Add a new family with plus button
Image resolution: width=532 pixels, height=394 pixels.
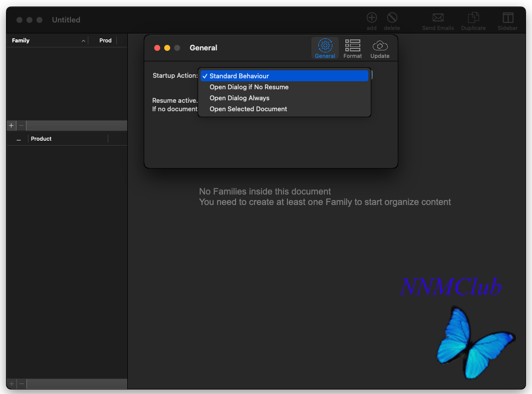pyautogui.click(x=11, y=126)
